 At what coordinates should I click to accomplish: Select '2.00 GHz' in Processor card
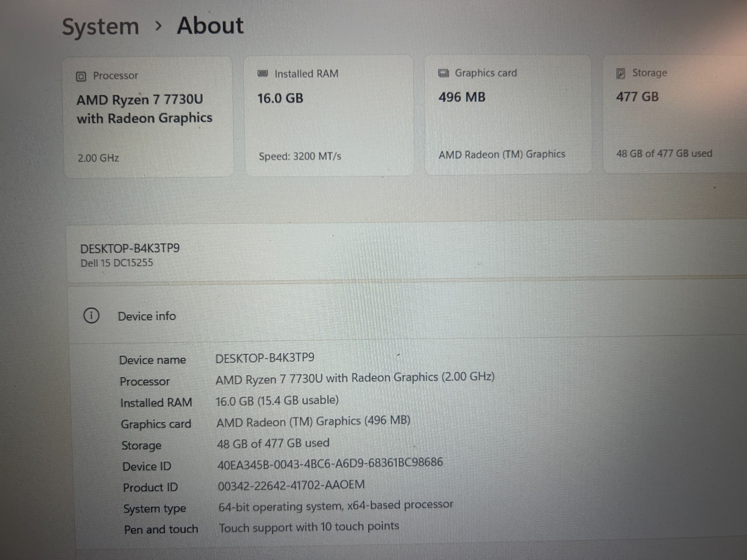(98, 158)
